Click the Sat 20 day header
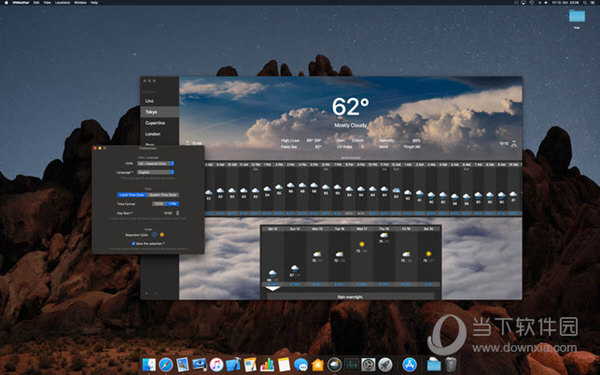 (428, 228)
